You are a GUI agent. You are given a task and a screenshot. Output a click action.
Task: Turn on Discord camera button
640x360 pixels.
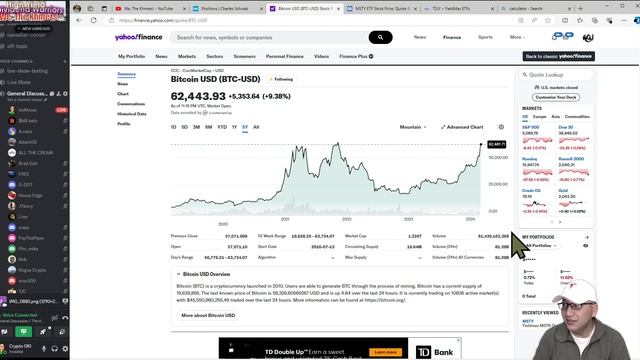click(4, 332)
